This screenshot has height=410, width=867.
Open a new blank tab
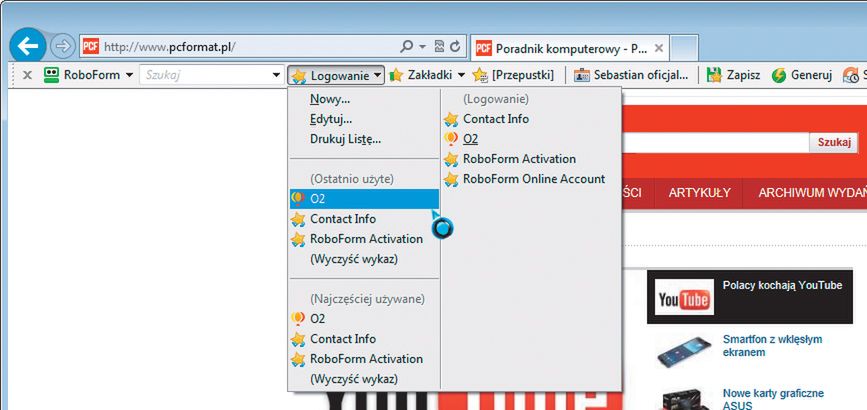(684, 48)
